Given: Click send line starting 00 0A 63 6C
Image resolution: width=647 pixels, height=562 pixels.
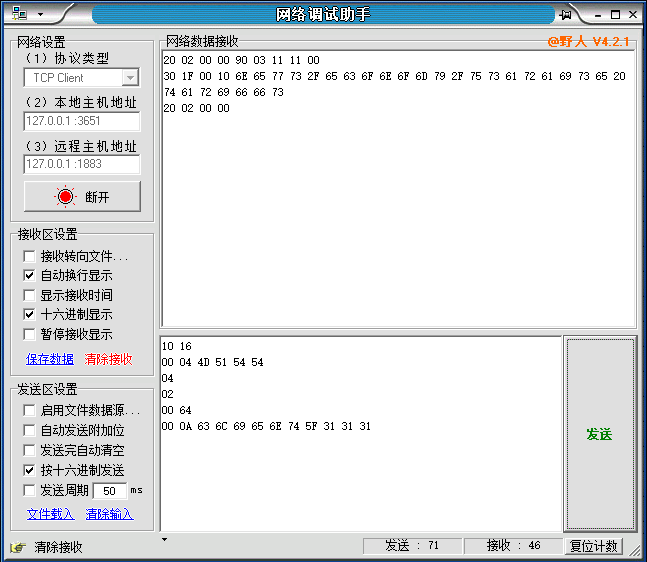Looking at the screenshot, I should pos(266,426).
